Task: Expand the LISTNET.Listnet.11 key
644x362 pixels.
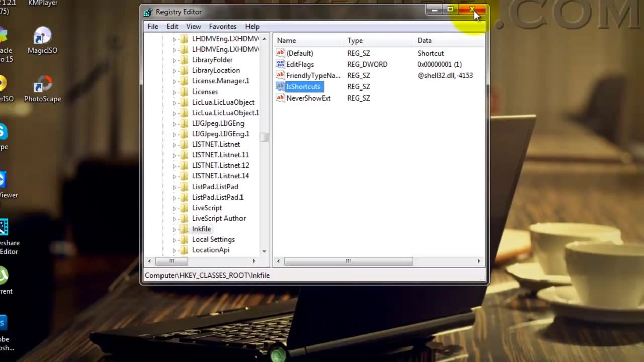Action: (x=175, y=155)
